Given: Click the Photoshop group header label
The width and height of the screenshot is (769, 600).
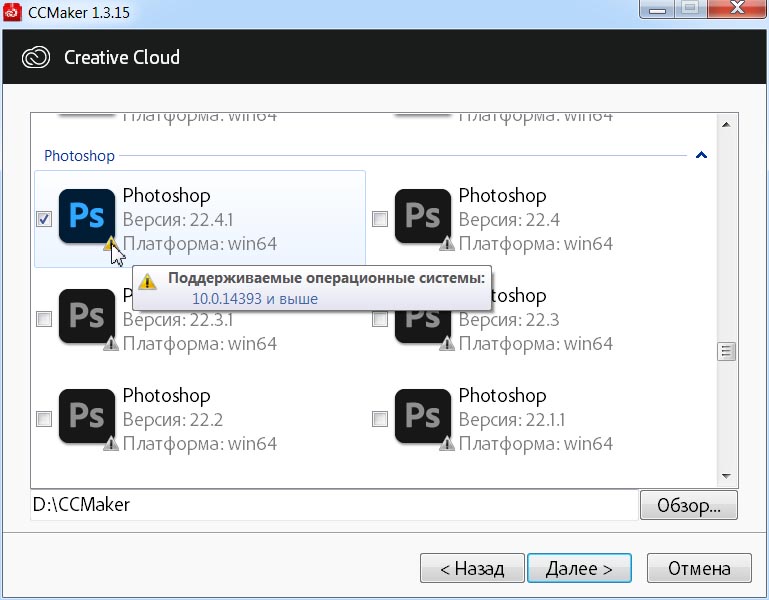Looking at the screenshot, I should point(79,156).
